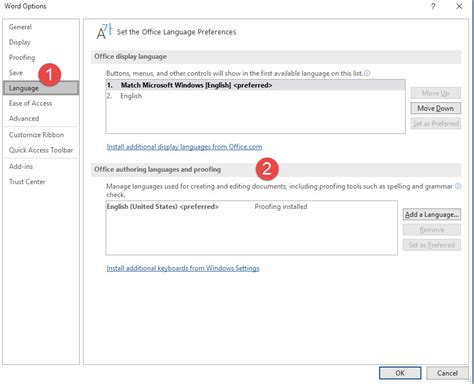Click Set as Preferred for authoring language

(x=432, y=245)
